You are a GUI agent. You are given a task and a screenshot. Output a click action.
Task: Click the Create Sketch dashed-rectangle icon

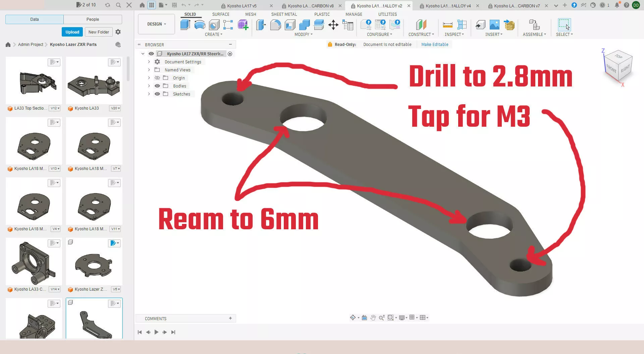(x=228, y=25)
